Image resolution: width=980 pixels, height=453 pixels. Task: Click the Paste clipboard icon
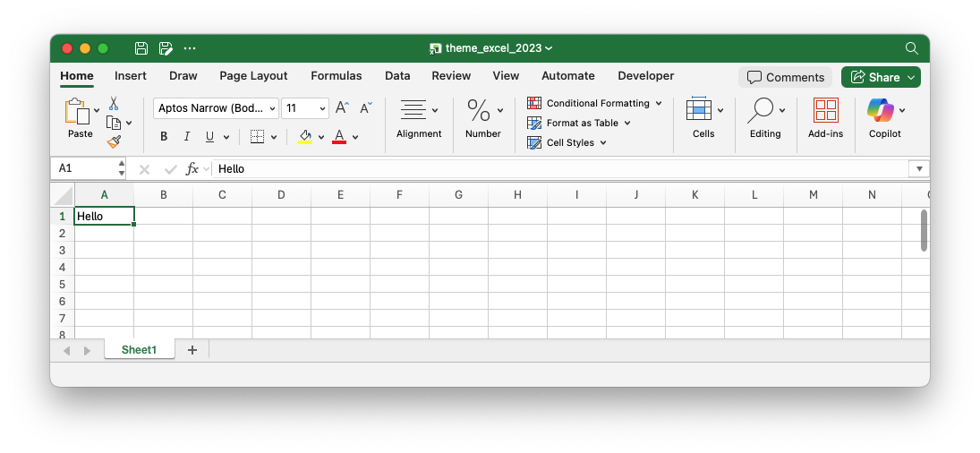(x=78, y=111)
